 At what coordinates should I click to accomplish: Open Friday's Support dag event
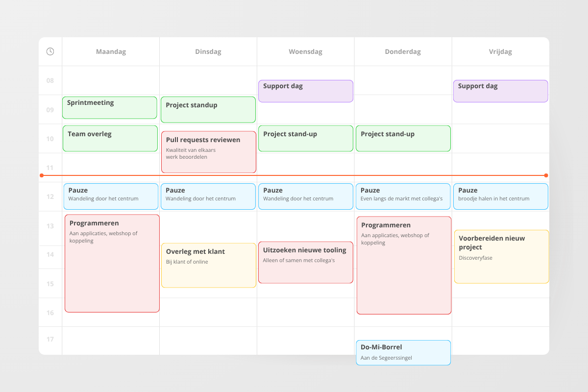(x=500, y=91)
